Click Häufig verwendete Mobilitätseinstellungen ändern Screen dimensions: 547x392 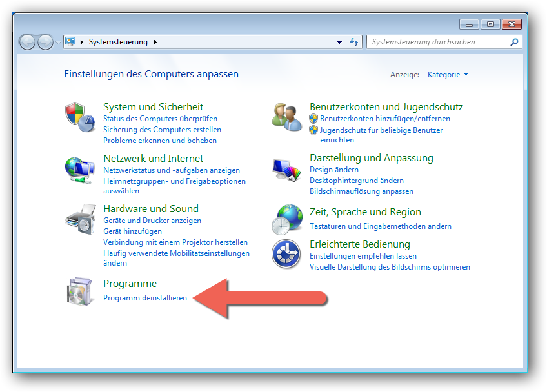[x=177, y=258]
